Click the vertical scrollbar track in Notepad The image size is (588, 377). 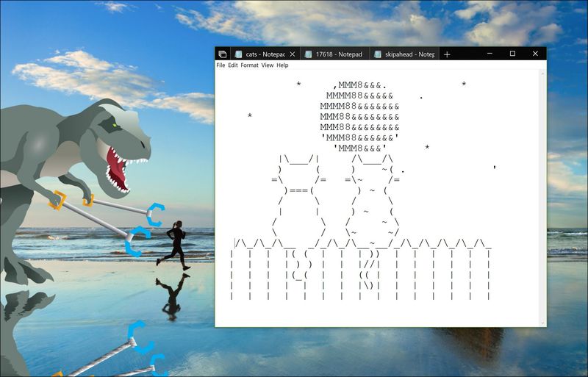(x=542, y=198)
